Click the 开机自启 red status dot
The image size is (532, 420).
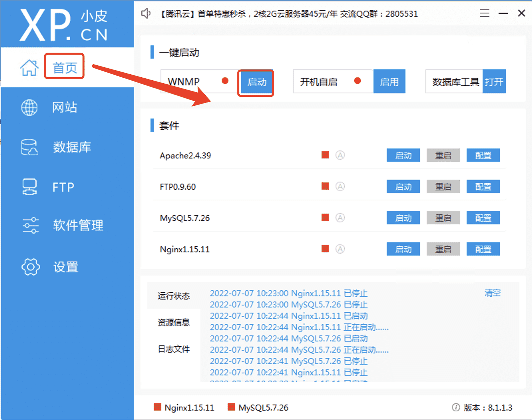(x=358, y=81)
